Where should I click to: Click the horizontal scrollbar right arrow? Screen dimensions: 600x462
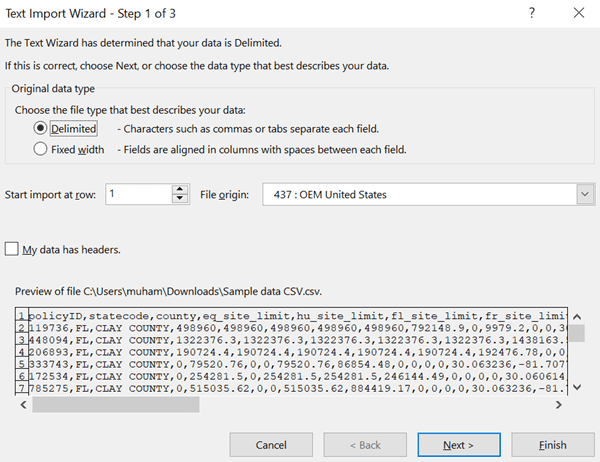tap(557, 405)
